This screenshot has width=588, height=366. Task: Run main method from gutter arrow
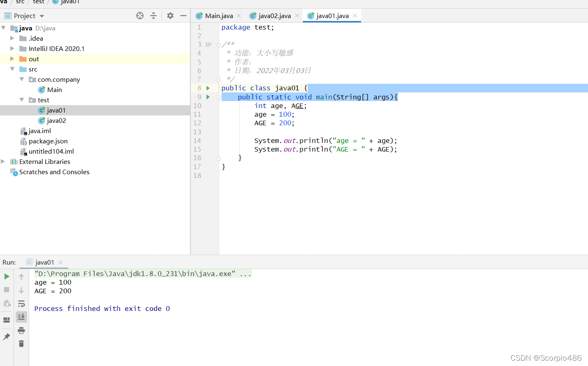[208, 97]
